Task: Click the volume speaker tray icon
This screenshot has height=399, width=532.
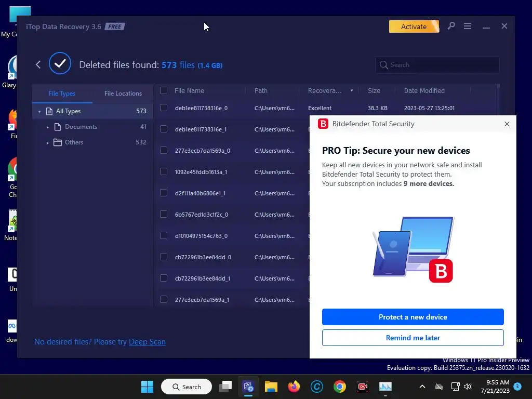Action: (468, 387)
